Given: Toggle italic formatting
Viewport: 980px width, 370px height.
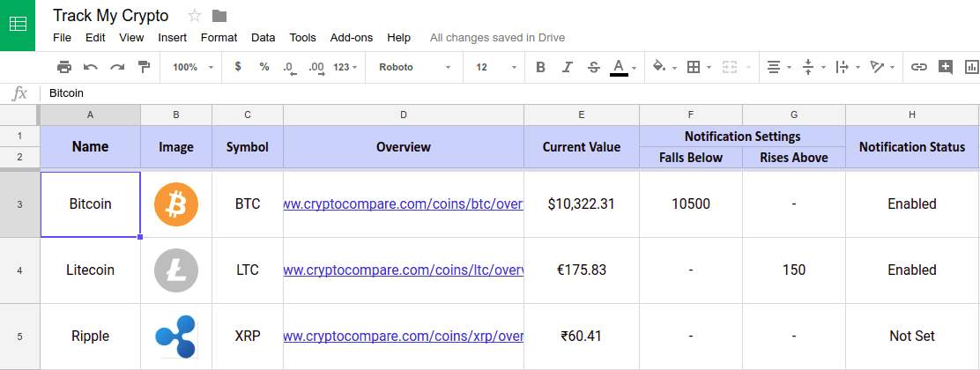Looking at the screenshot, I should coord(567,67).
